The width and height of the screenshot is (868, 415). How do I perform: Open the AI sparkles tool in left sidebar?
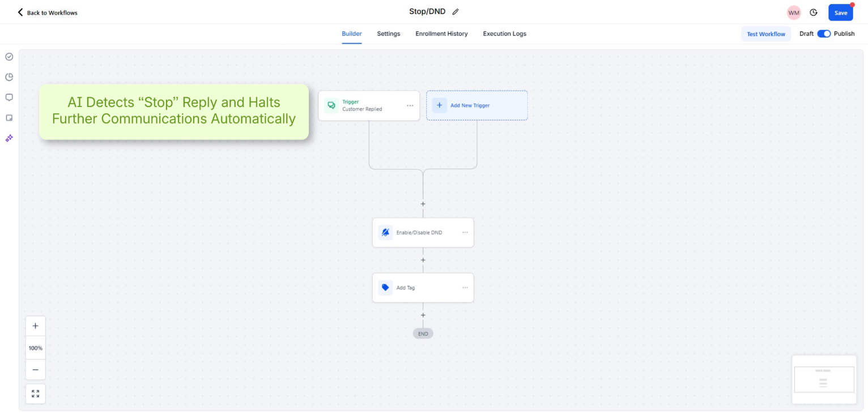(x=8, y=138)
